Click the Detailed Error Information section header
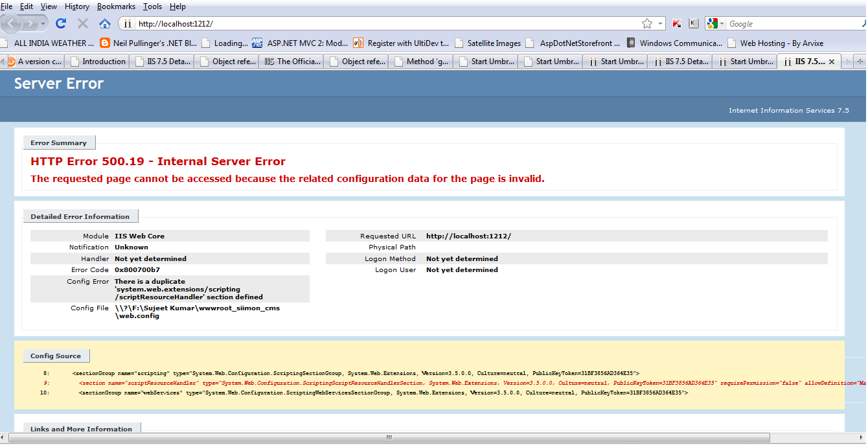The image size is (868, 445). tap(80, 216)
